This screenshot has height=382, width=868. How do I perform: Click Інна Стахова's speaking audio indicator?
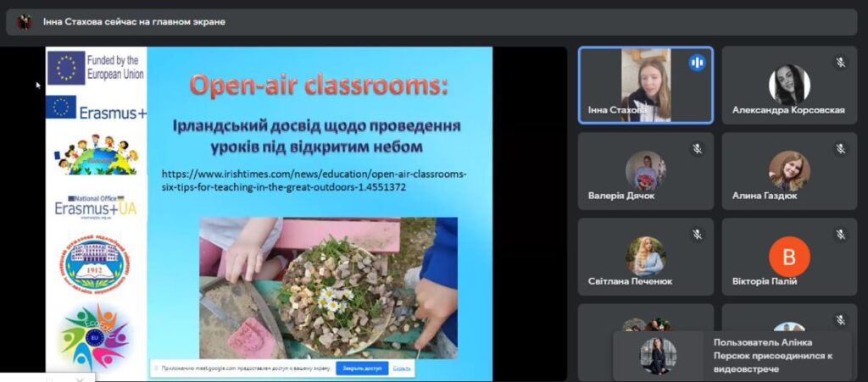[697, 63]
